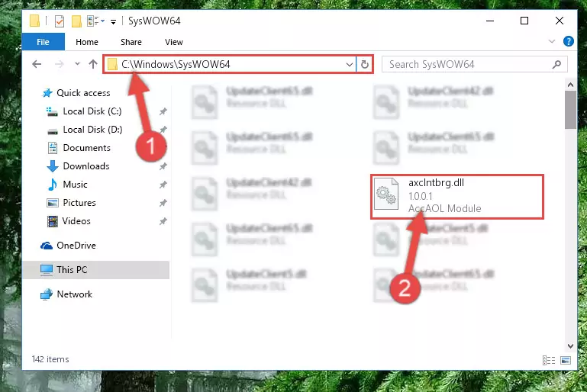Viewport: 587px width, 392px height.
Task: Click the vertical scrollbar thumb
Action: [x=570, y=110]
